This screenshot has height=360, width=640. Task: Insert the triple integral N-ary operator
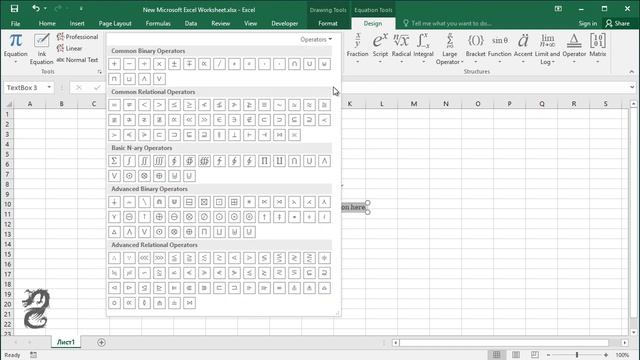[159, 161]
